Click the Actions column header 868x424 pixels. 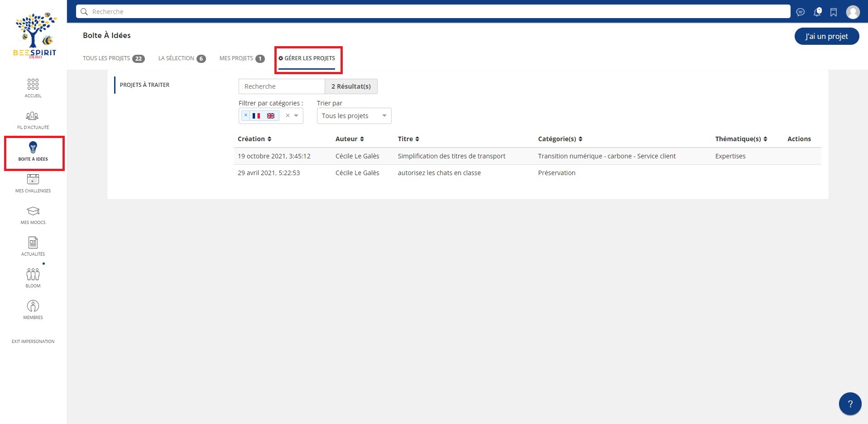(799, 139)
